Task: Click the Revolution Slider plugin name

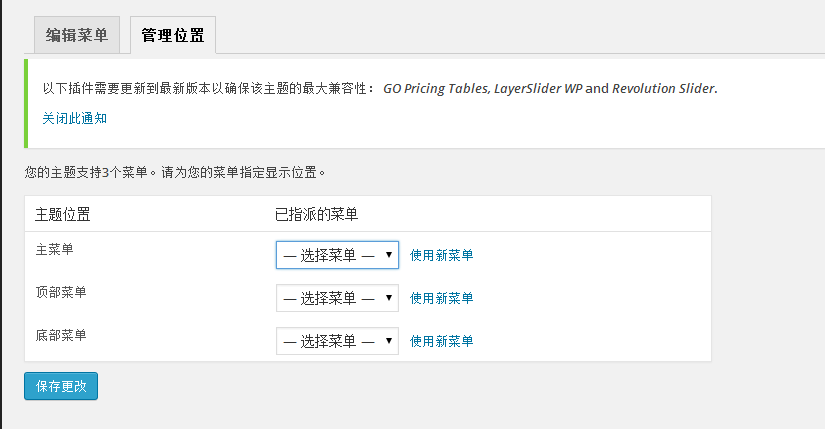Action: point(663,88)
